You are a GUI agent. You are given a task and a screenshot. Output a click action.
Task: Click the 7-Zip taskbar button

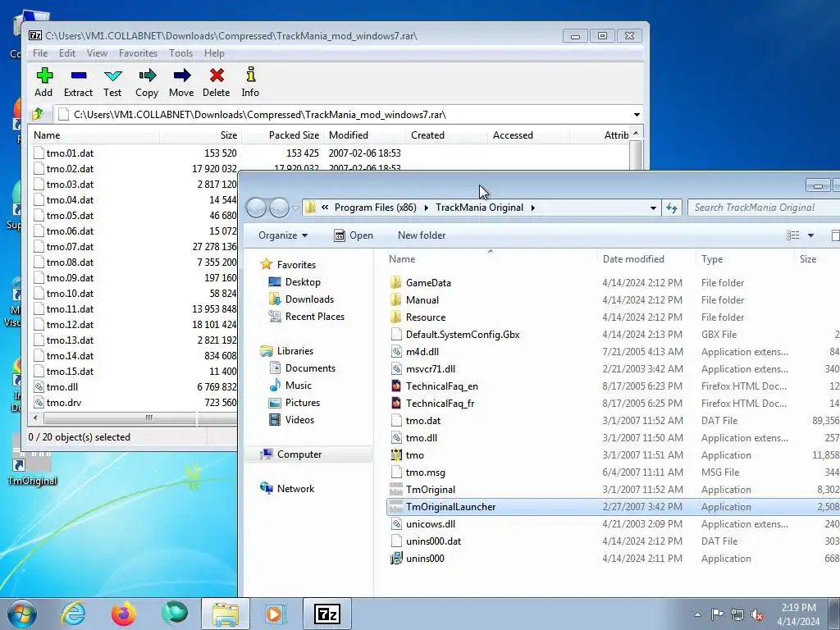327,614
